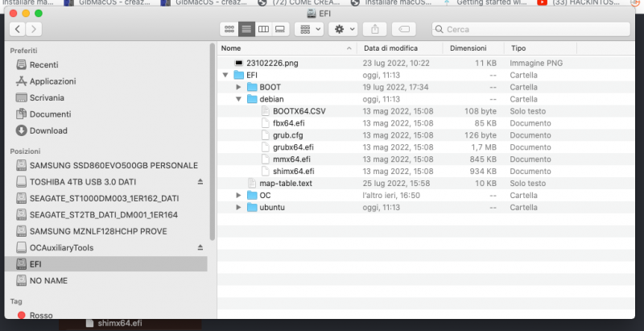Eject the TOSHIBA 4TB USB drive

(x=200, y=181)
